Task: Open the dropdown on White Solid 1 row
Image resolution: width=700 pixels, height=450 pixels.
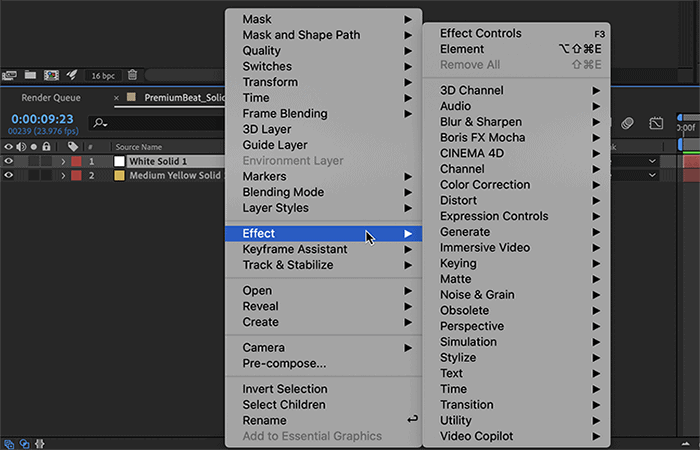Action: point(652,161)
